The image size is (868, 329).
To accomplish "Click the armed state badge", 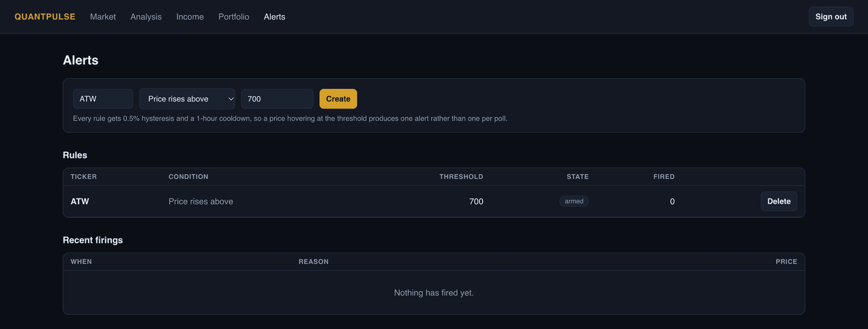I will click(574, 201).
